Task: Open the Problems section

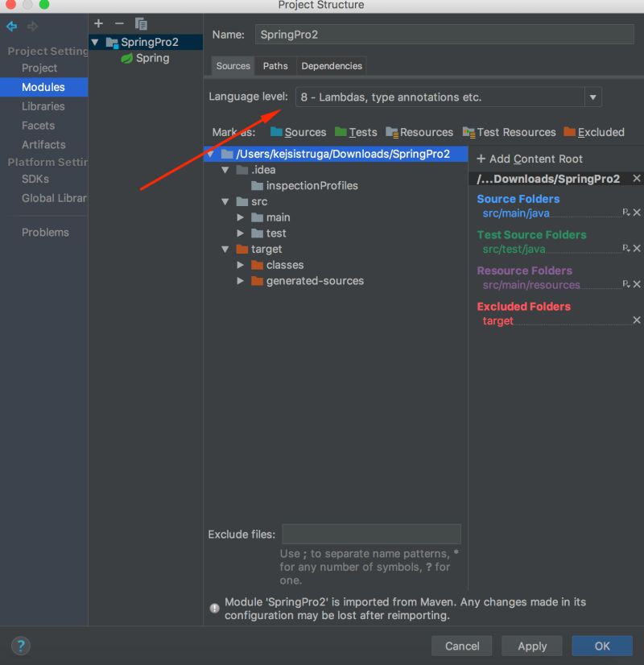Action: [x=45, y=233]
